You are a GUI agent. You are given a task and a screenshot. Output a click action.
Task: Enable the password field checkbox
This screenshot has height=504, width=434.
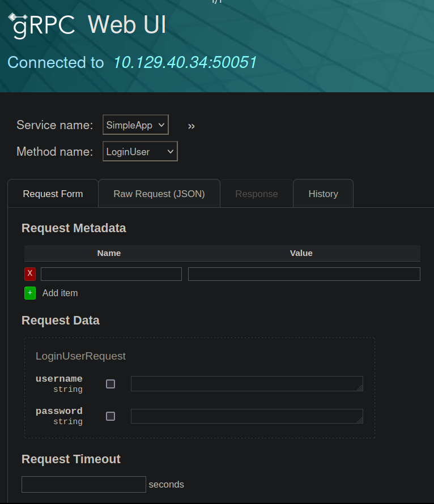[x=110, y=416]
